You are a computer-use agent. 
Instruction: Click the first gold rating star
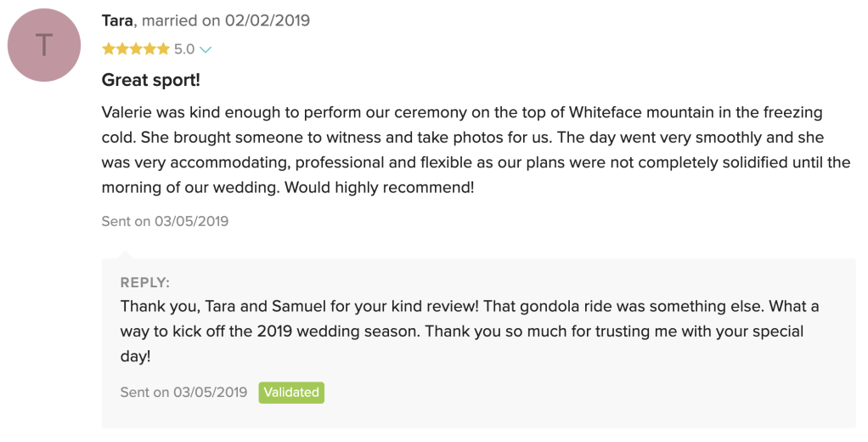pyautogui.click(x=109, y=49)
